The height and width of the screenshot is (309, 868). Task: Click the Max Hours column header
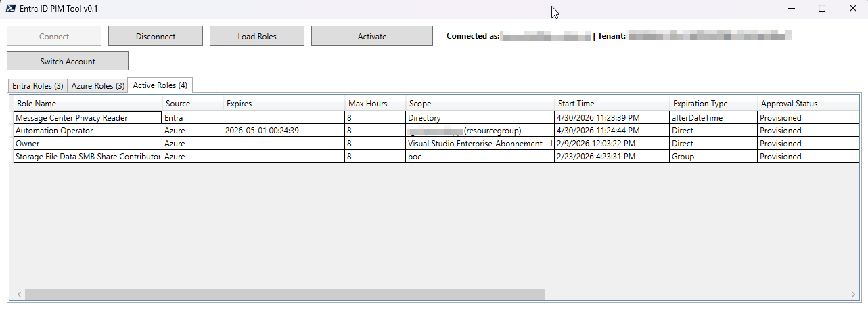tap(375, 104)
